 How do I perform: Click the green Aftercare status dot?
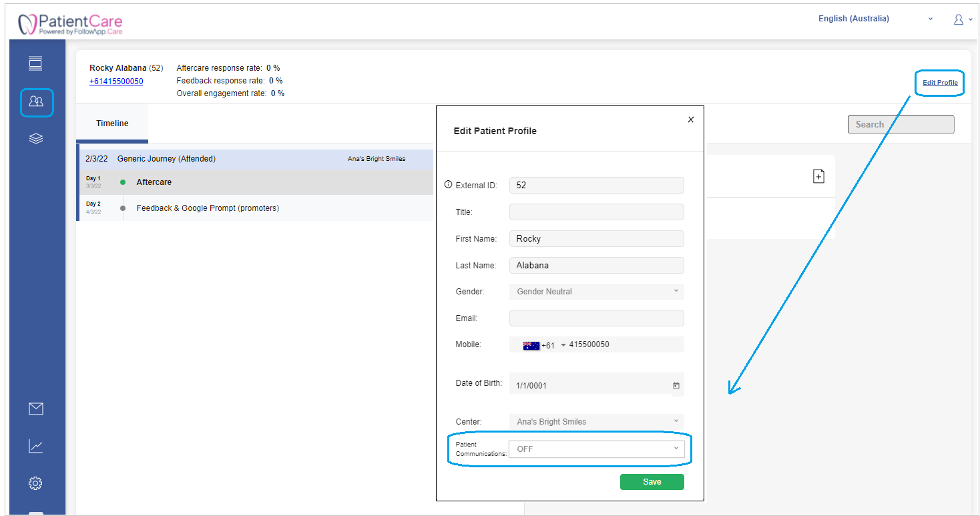[123, 182]
